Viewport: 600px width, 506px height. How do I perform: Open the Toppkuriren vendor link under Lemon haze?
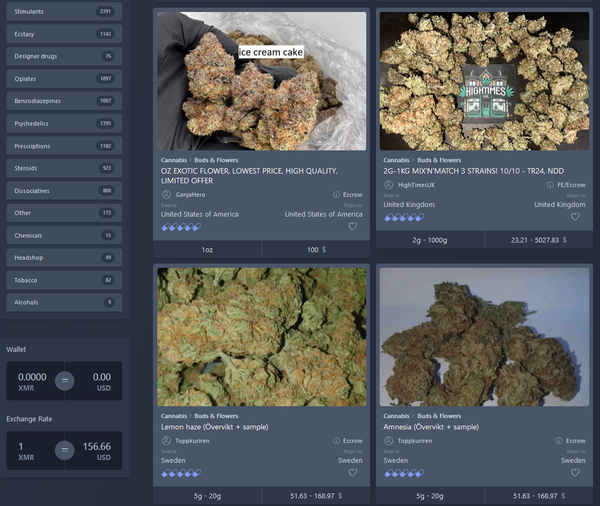tap(193, 441)
